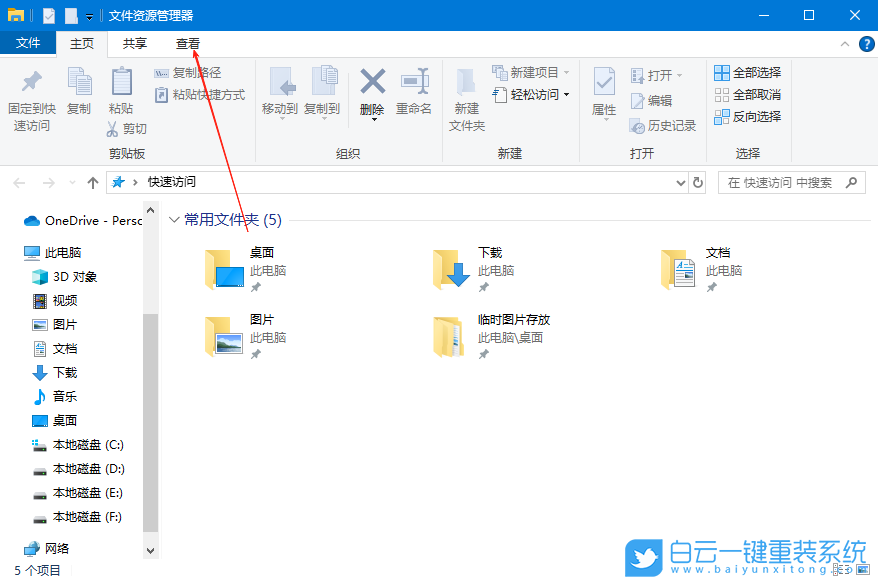This screenshot has height=582, width=878.
Task: Open the 删除 dropdown arrow
Action: [x=372, y=118]
